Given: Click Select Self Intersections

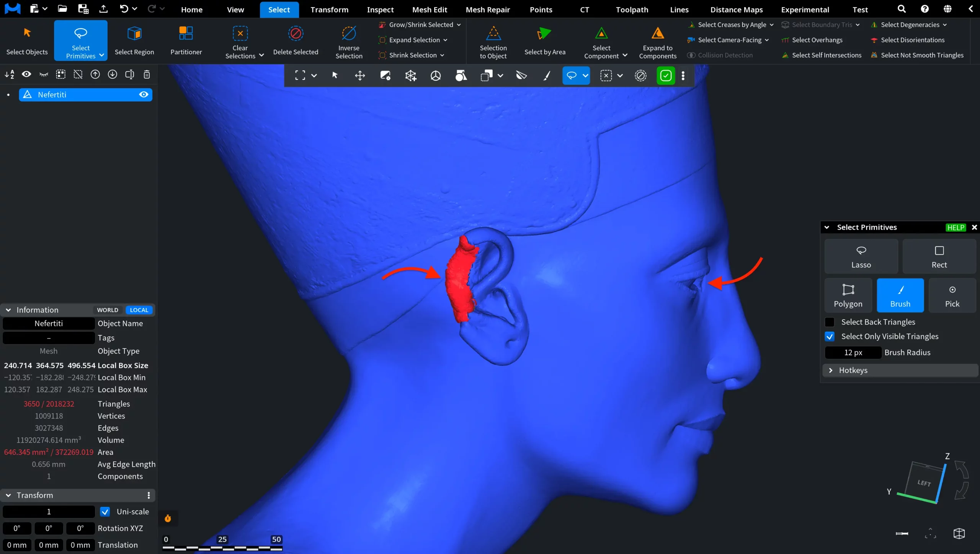Looking at the screenshot, I should point(822,55).
